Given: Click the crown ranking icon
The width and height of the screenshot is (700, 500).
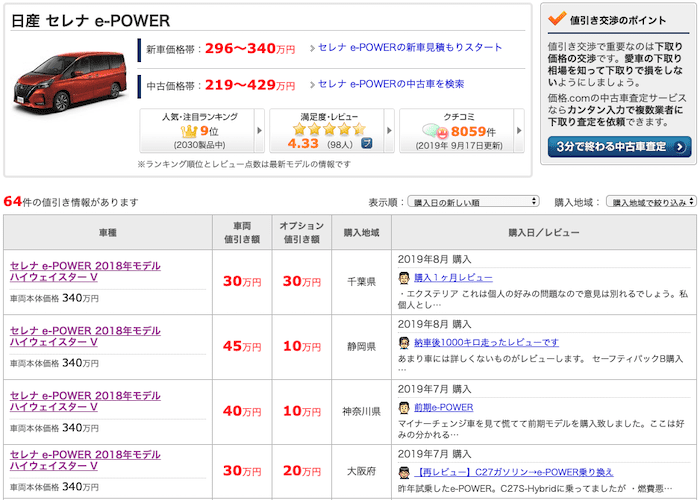Looking at the screenshot, I should [189, 131].
